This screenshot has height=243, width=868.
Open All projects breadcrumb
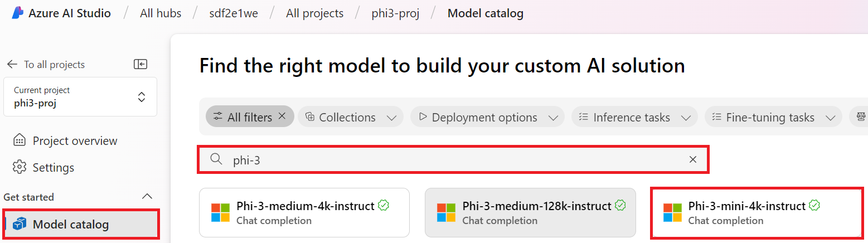315,13
